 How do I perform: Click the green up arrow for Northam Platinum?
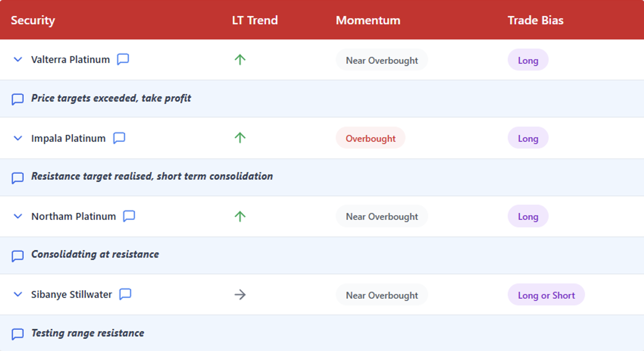240,216
